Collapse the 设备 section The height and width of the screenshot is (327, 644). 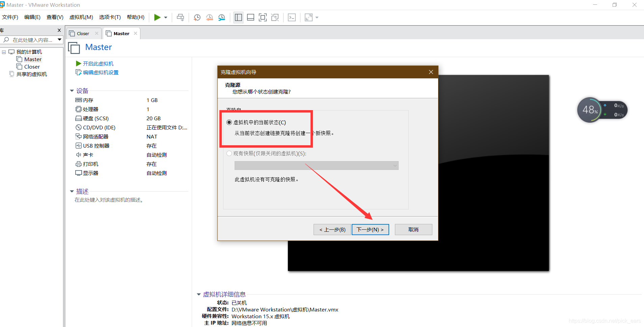click(72, 91)
